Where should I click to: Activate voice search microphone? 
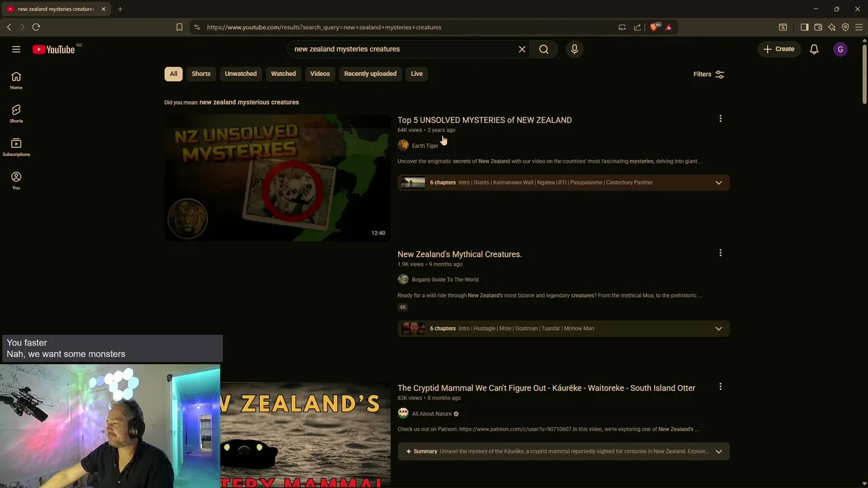click(x=574, y=49)
